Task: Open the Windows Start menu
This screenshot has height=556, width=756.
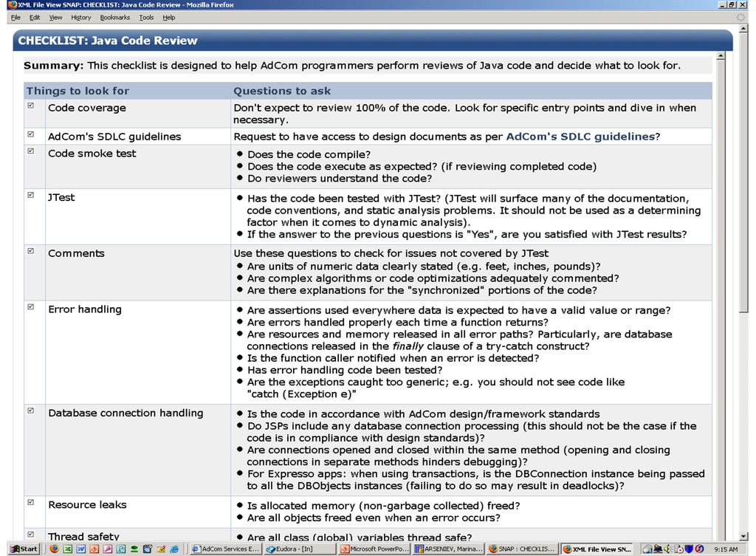Action: pos(24,549)
